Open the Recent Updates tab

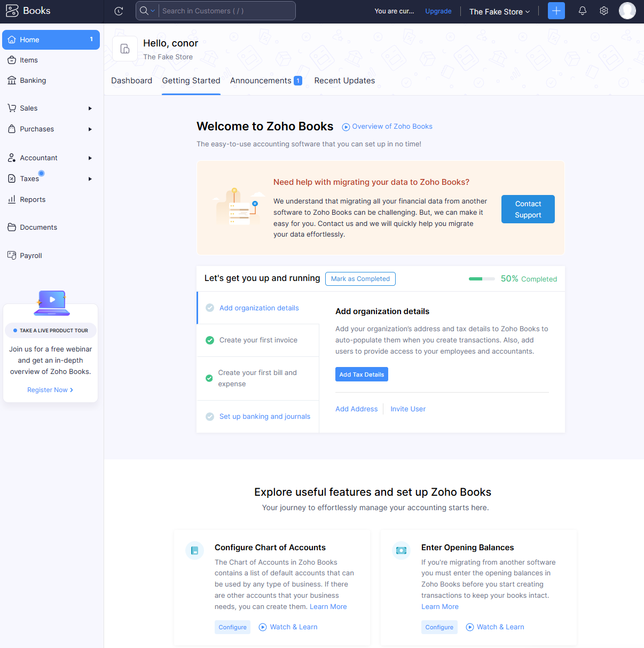344,81
